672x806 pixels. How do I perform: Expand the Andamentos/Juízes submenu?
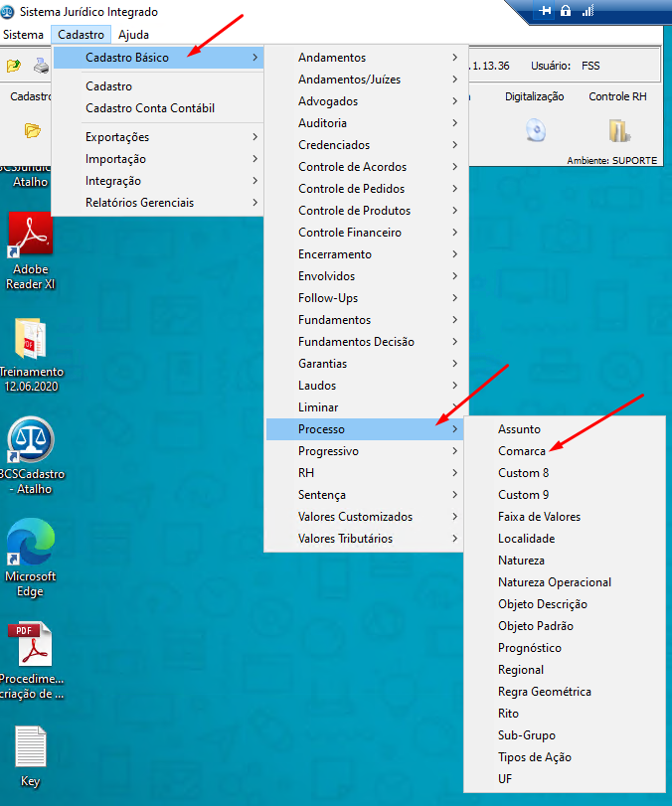pos(366,80)
